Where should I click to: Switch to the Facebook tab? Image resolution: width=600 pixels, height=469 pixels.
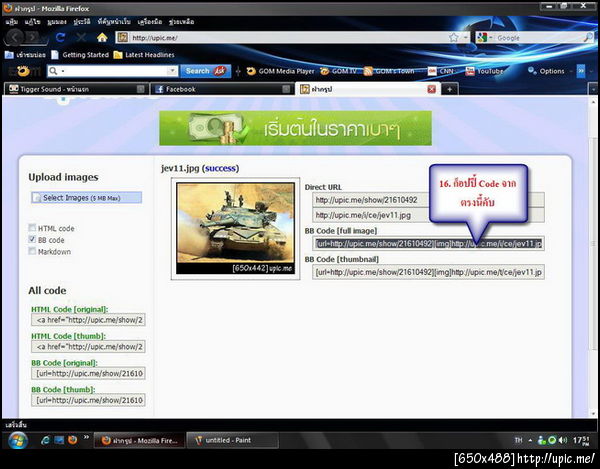pyautogui.click(x=222, y=89)
